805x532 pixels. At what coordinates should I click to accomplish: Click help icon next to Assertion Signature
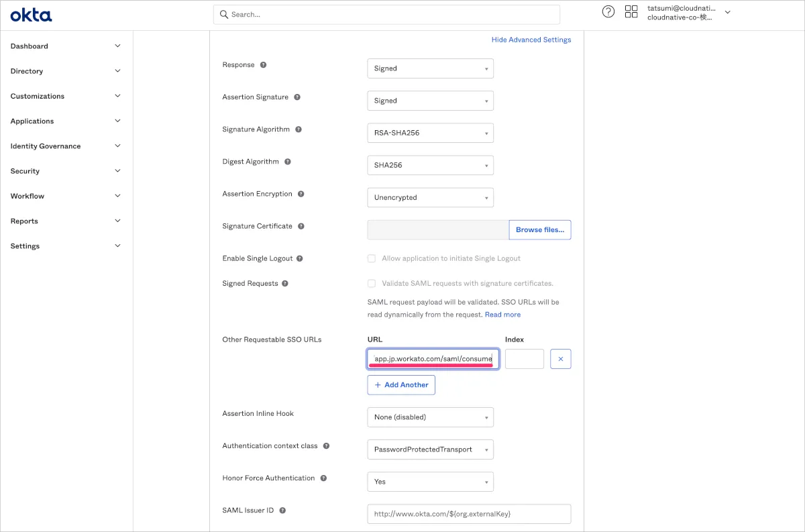(297, 97)
